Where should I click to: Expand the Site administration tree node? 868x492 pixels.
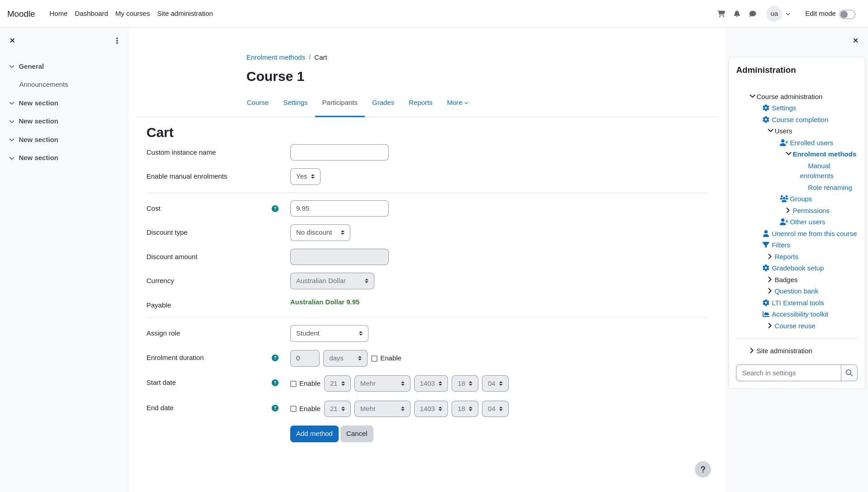click(x=752, y=351)
